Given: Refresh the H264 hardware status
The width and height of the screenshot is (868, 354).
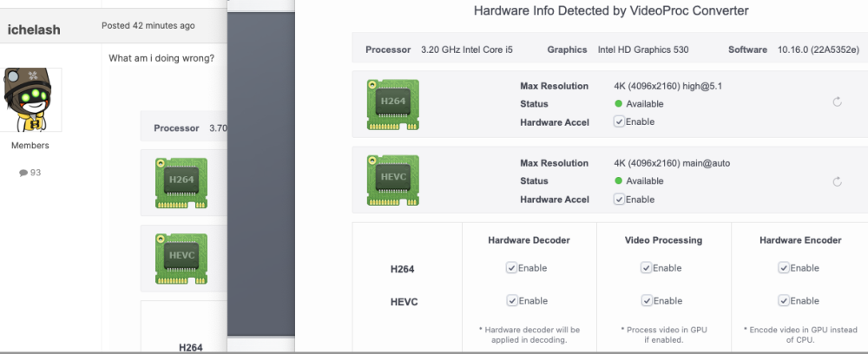Looking at the screenshot, I should pyautogui.click(x=837, y=102).
